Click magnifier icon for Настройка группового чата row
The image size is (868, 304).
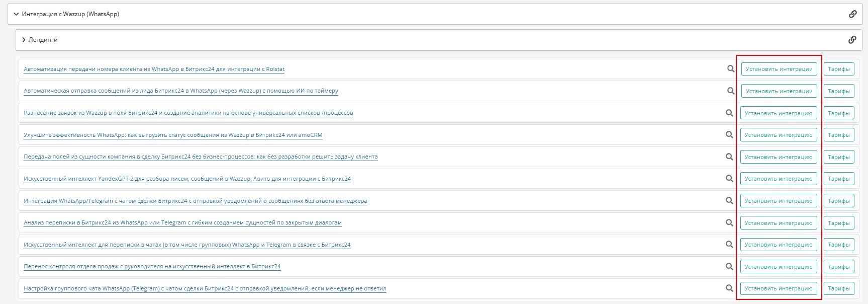point(729,288)
